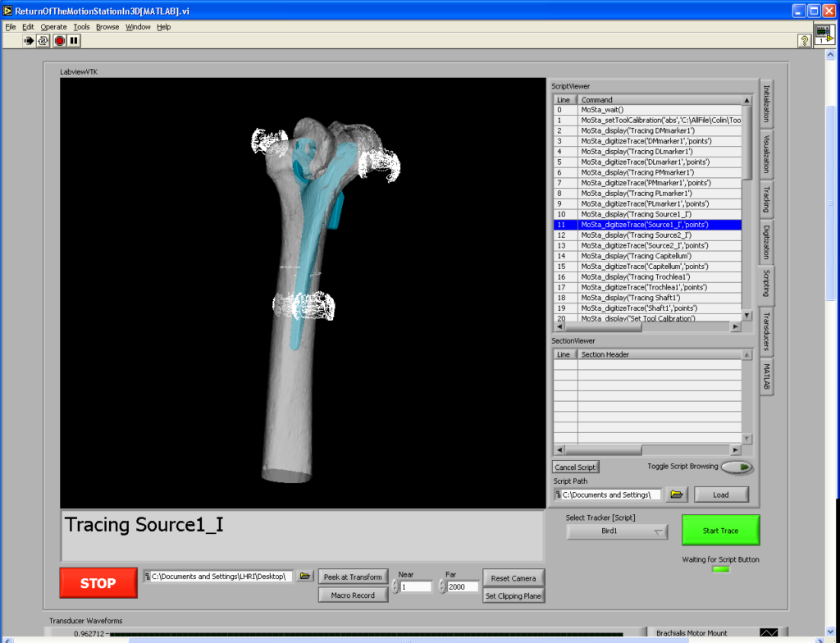Open the Select Tracker Bird1 dropdown

pyautogui.click(x=617, y=531)
